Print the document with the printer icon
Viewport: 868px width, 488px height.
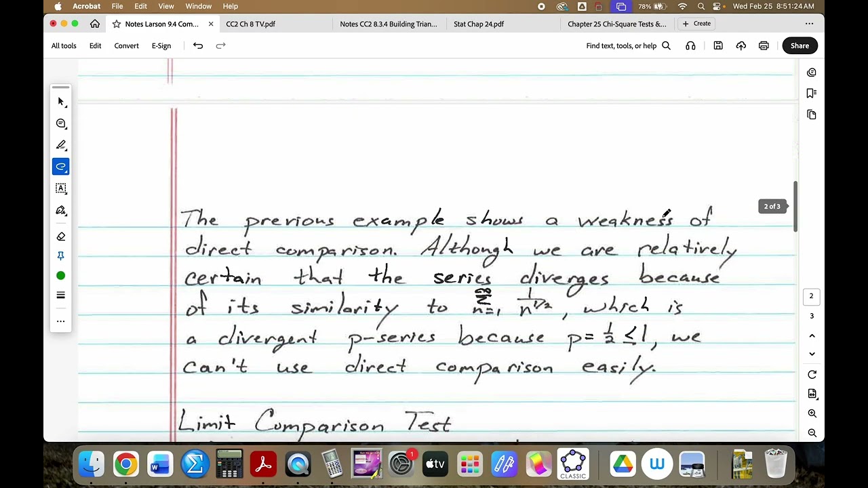(x=764, y=45)
